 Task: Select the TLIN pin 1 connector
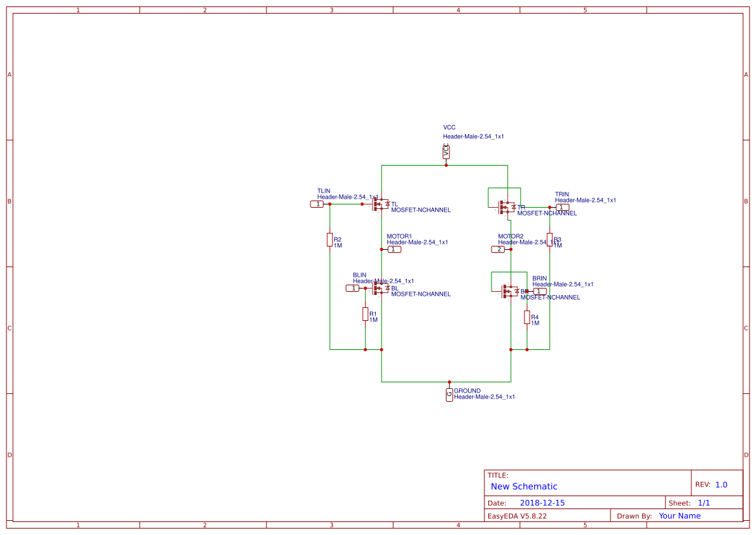coord(318,203)
